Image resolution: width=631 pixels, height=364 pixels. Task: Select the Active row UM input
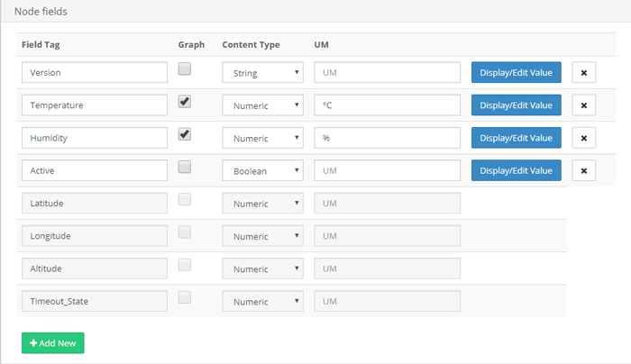pyautogui.click(x=387, y=170)
